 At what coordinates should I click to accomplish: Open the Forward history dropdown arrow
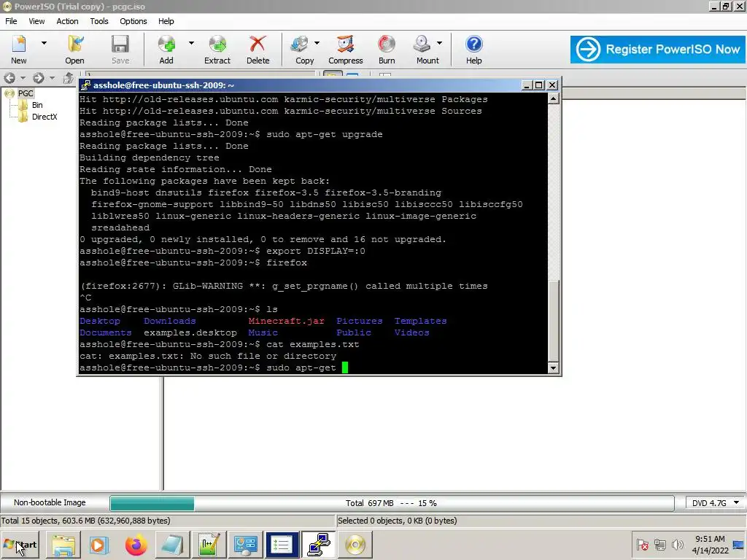[x=52, y=77]
